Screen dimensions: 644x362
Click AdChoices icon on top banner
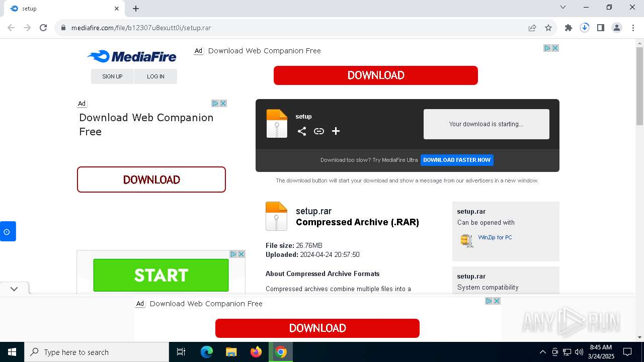click(x=547, y=48)
